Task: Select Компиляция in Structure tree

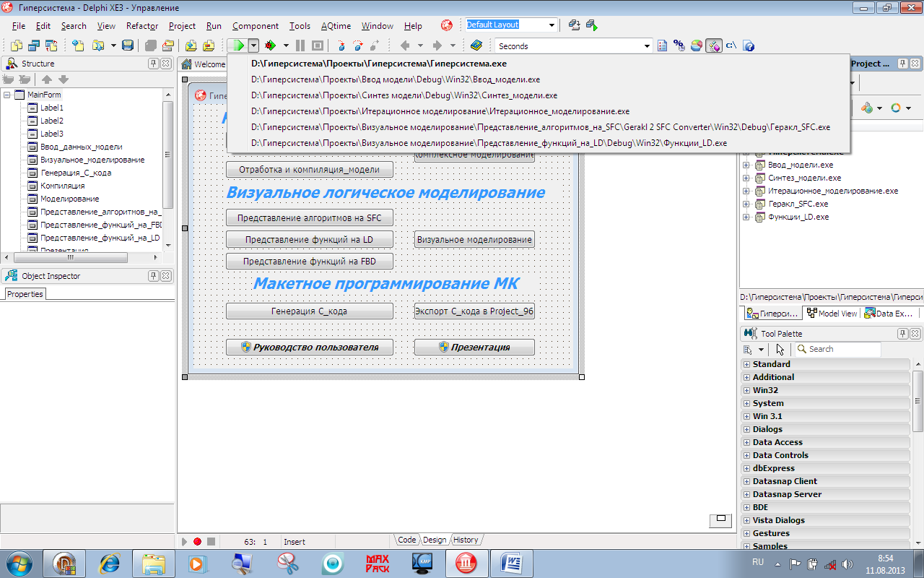Action: click(62, 186)
